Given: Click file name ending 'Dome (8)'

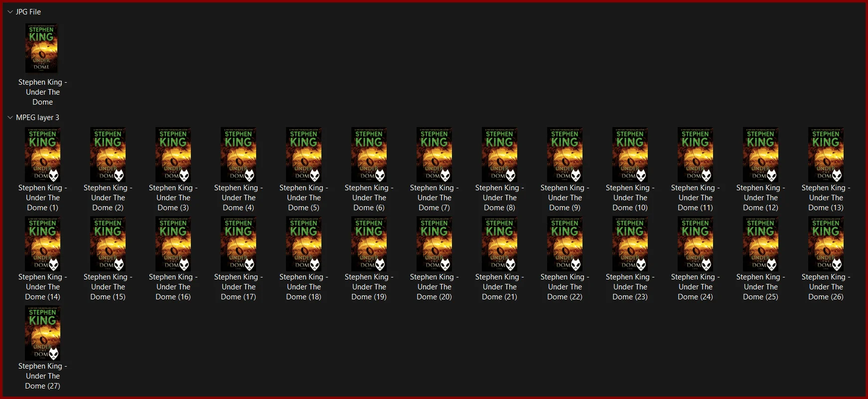Looking at the screenshot, I should (500, 198).
